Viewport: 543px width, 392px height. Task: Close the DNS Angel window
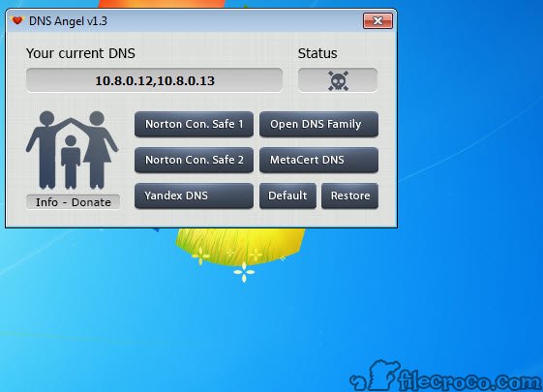point(377,20)
